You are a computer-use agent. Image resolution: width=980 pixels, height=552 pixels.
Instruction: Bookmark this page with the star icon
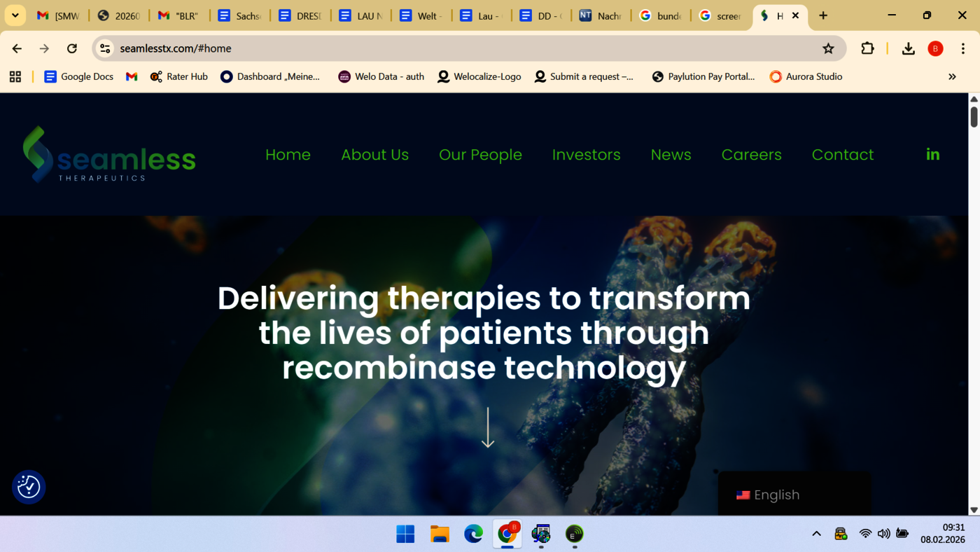pos(828,48)
